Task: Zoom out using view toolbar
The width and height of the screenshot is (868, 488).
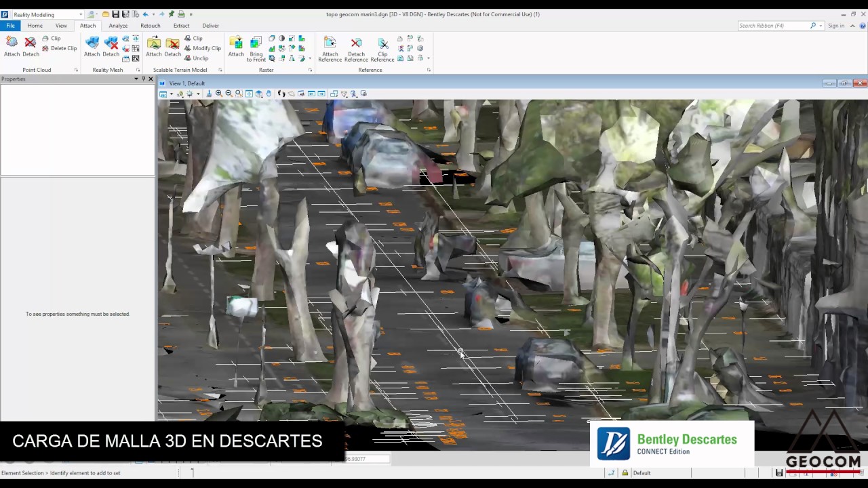Action: [x=229, y=94]
